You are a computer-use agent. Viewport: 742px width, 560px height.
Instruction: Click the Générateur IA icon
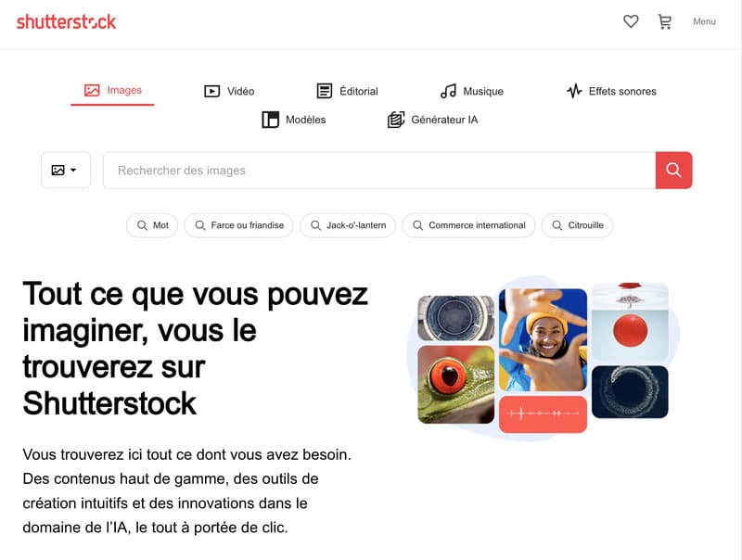pos(396,120)
